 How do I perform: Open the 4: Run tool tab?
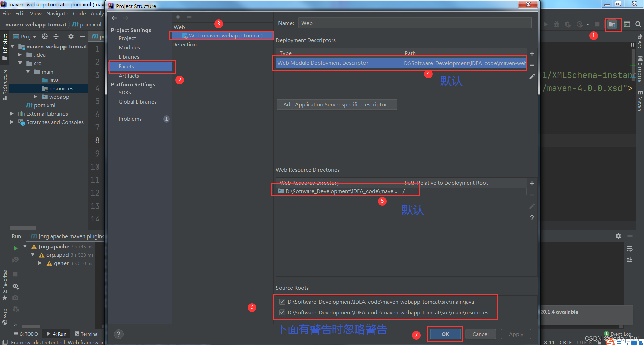point(56,334)
